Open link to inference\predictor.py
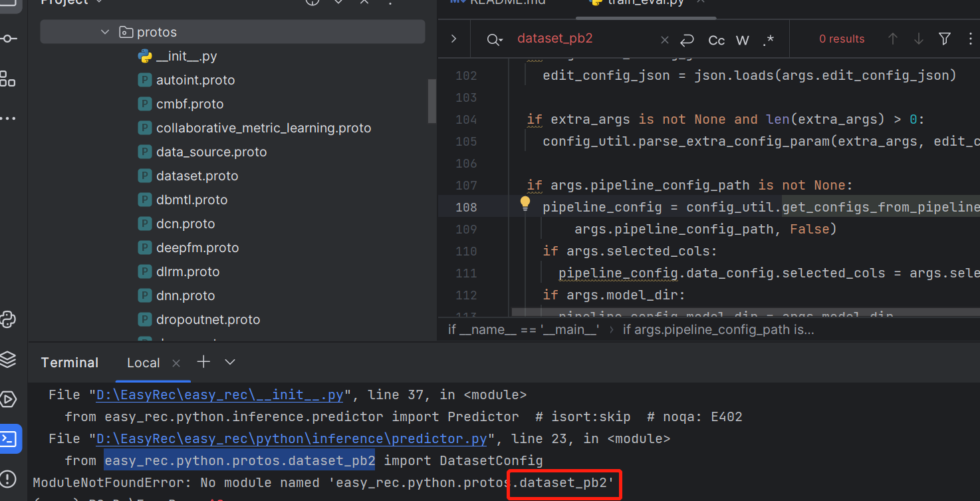 [292, 438]
